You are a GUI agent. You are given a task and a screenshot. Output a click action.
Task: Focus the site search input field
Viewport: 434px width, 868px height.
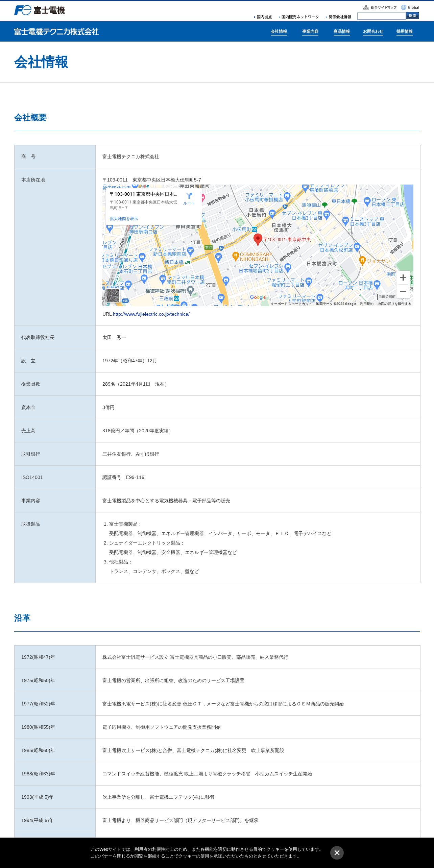(382, 16)
